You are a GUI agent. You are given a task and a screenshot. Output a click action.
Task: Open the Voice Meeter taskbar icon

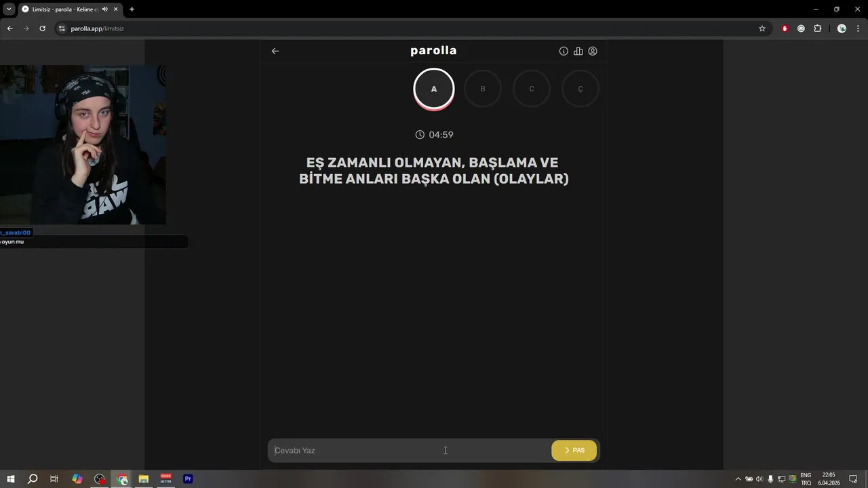click(166, 479)
